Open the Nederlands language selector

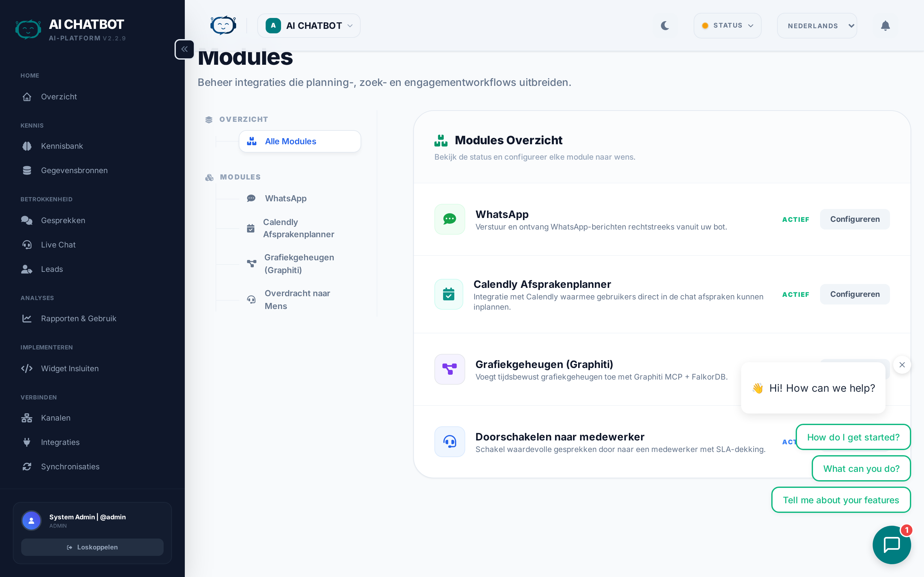[x=817, y=26]
